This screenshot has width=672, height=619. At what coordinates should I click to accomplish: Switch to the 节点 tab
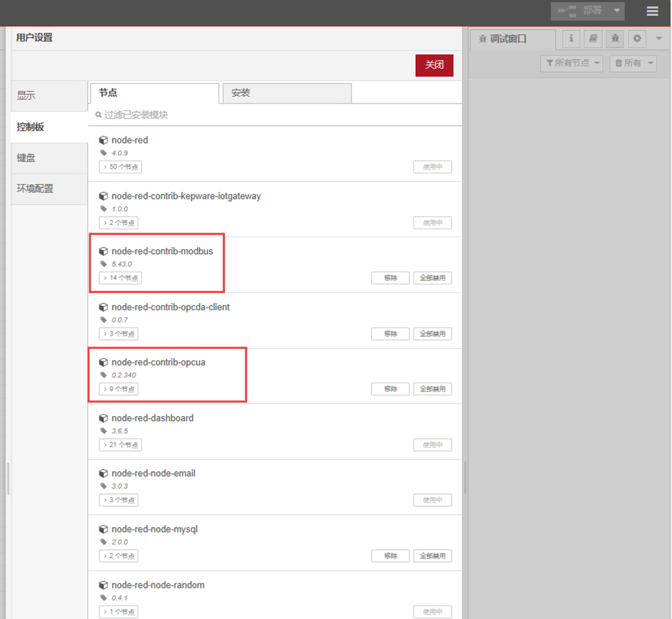point(155,93)
